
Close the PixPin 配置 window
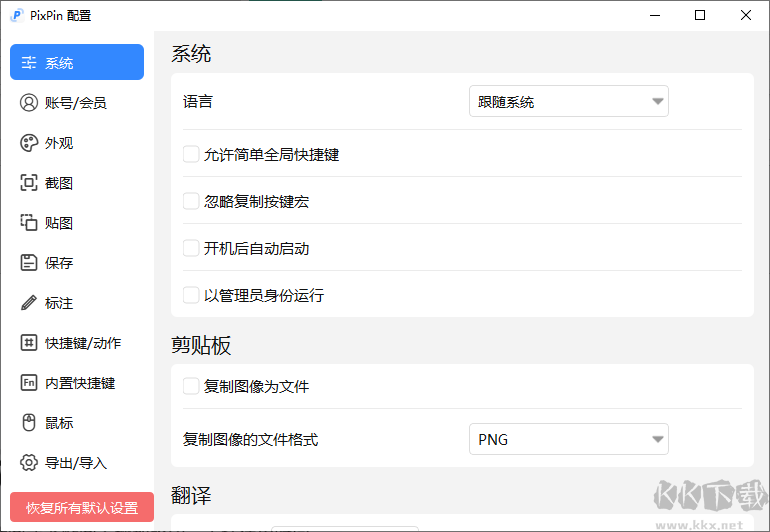[745, 15]
